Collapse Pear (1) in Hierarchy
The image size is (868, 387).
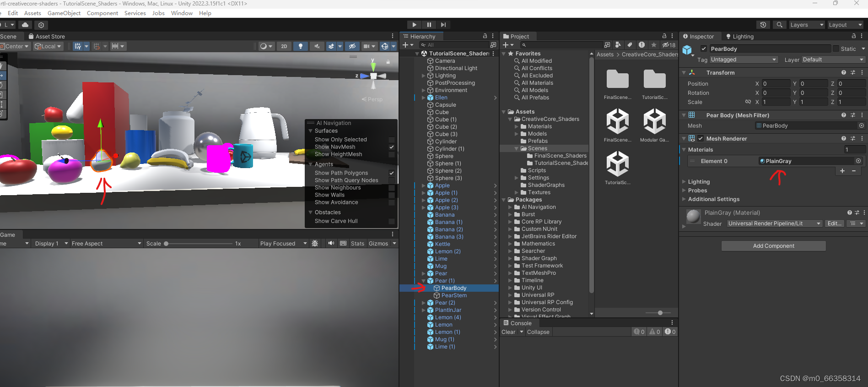click(424, 281)
